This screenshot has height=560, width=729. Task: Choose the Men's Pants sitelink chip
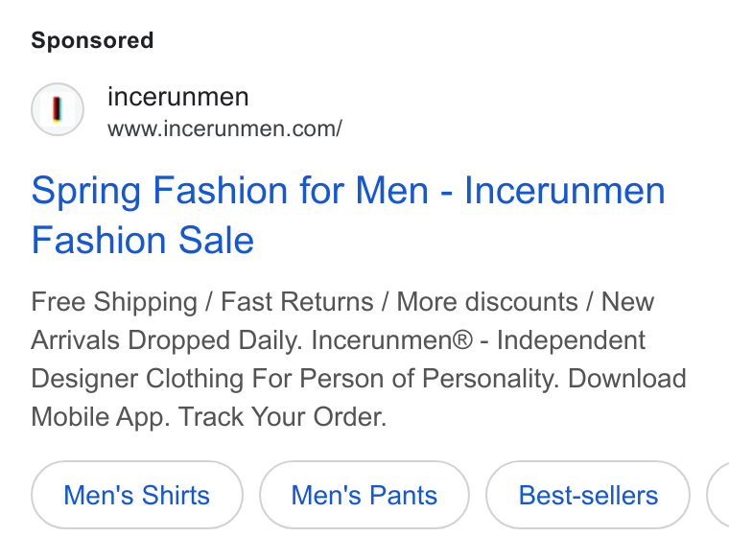click(364, 495)
